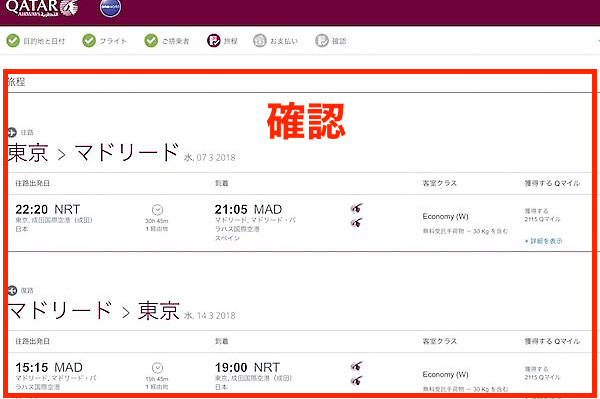Click upper Qatar oryx icon in 22:20 NRT row

[x=357, y=208]
